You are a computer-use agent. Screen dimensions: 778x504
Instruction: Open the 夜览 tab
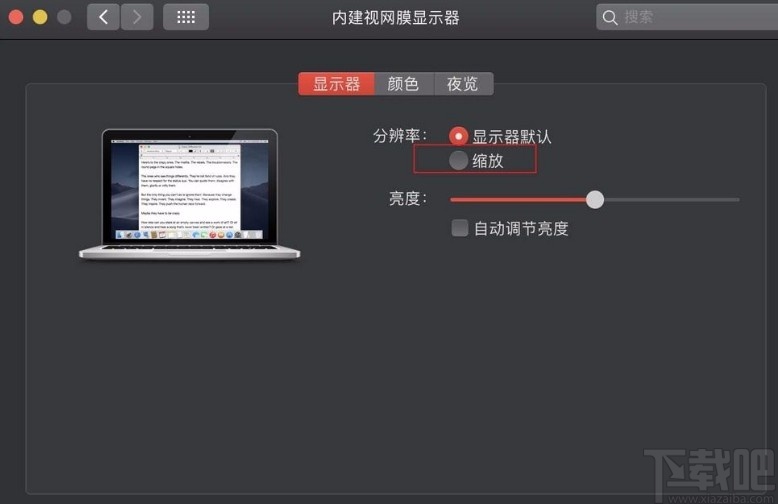(x=463, y=84)
